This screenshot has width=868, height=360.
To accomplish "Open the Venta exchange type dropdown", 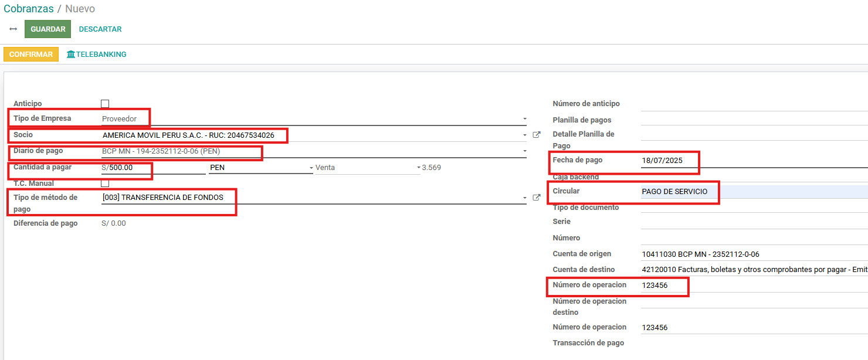I will (418, 168).
